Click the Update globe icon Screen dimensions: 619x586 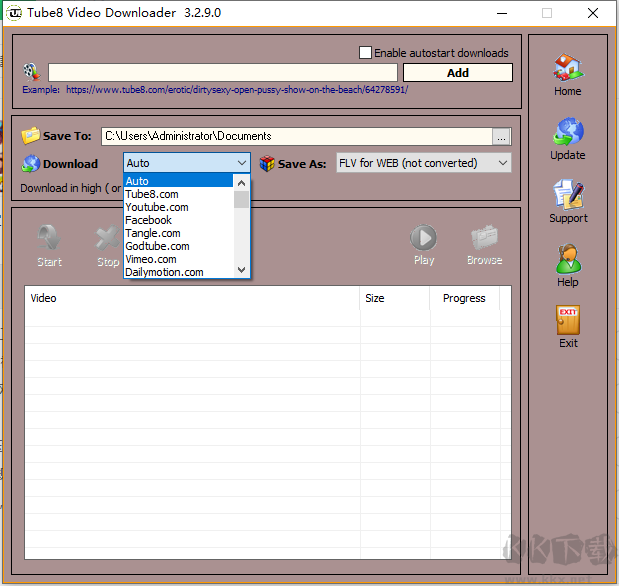(568, 131)
